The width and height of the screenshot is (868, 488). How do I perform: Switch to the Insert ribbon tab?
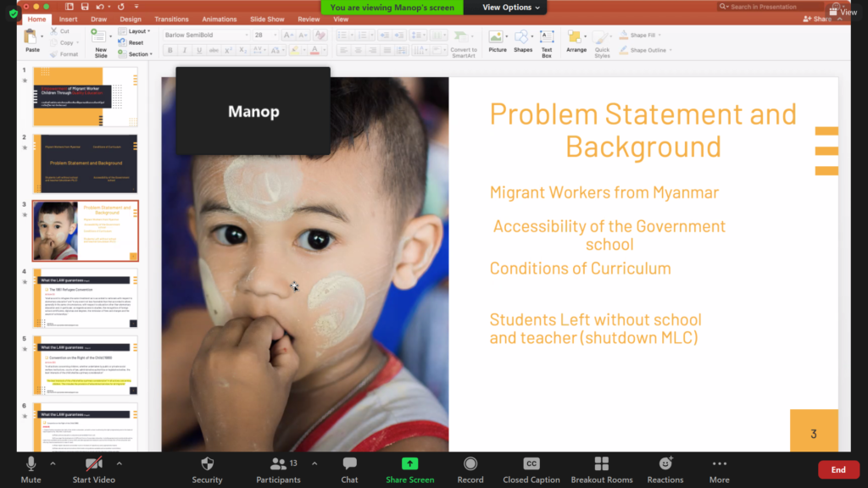(68, 19)
